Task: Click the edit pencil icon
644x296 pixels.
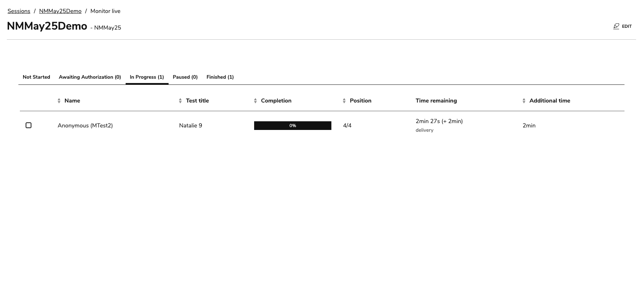Action: (616, 26)
